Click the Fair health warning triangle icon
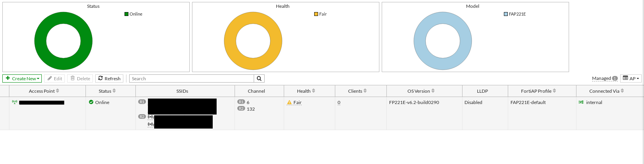644x164 pixels. point(289,102)
